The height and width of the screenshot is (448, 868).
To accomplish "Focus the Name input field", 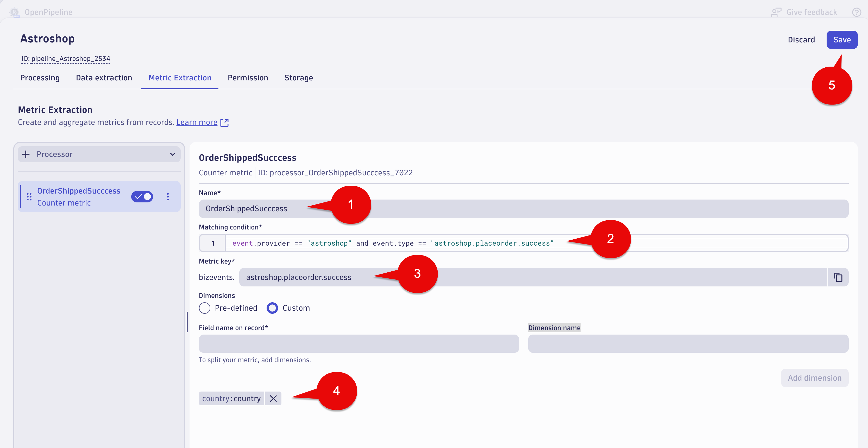I will (523, 209).
